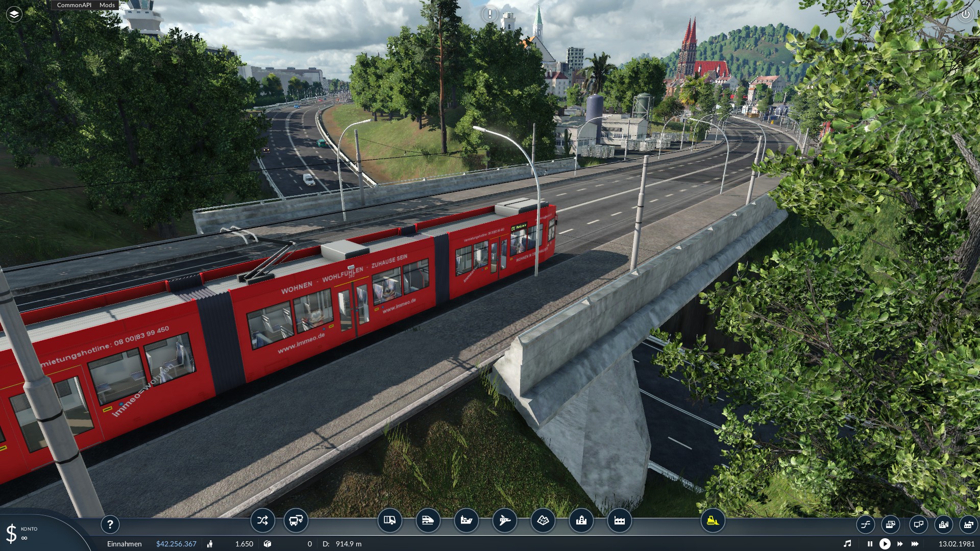
Task: Set game speed to fastest forward
Action: (915, 544)
